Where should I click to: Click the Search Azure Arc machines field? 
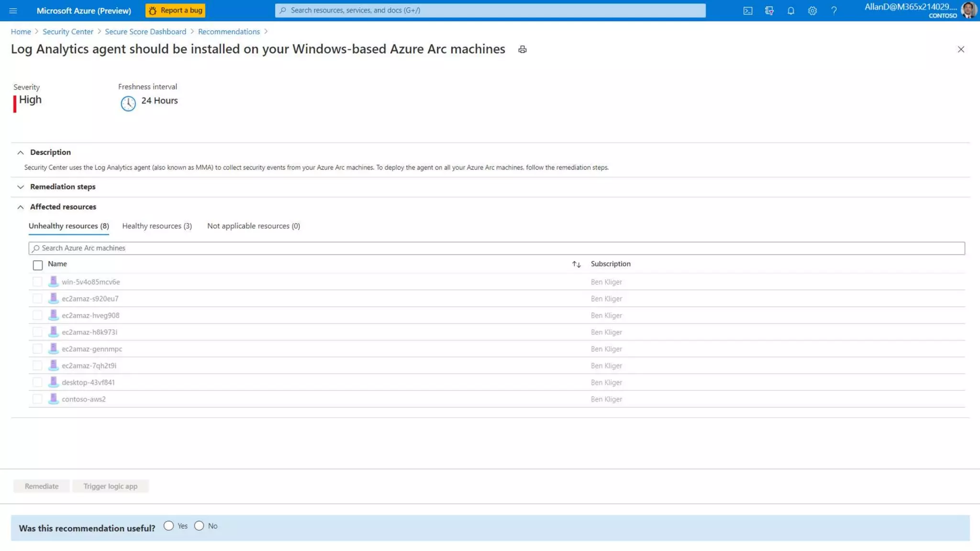[x=496, y=248]
